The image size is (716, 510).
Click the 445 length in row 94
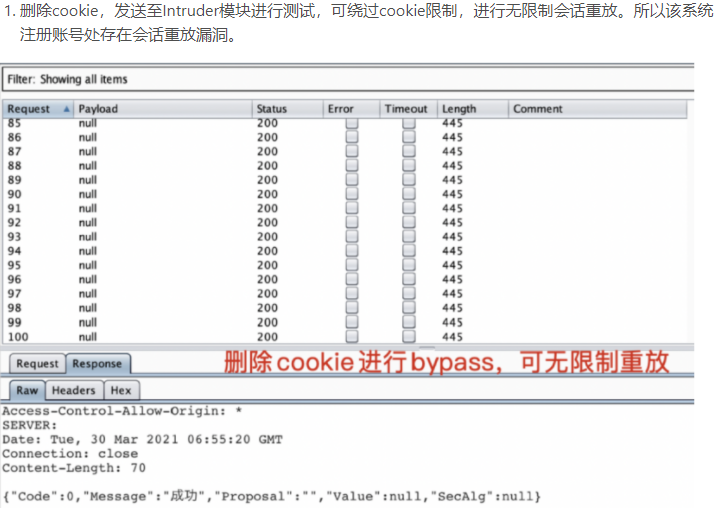pos(453,251)
